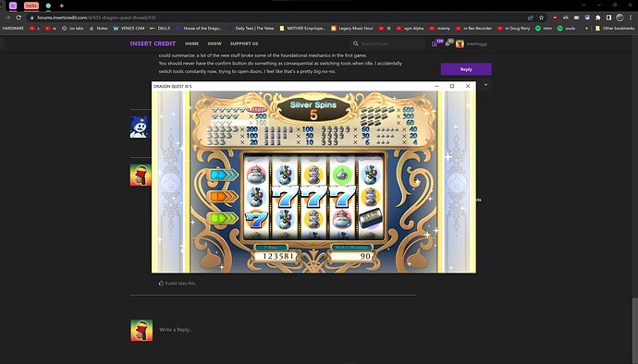Bookmark this page with the star icon
This screenshot has height=364, width=638.
pos(541,18)
